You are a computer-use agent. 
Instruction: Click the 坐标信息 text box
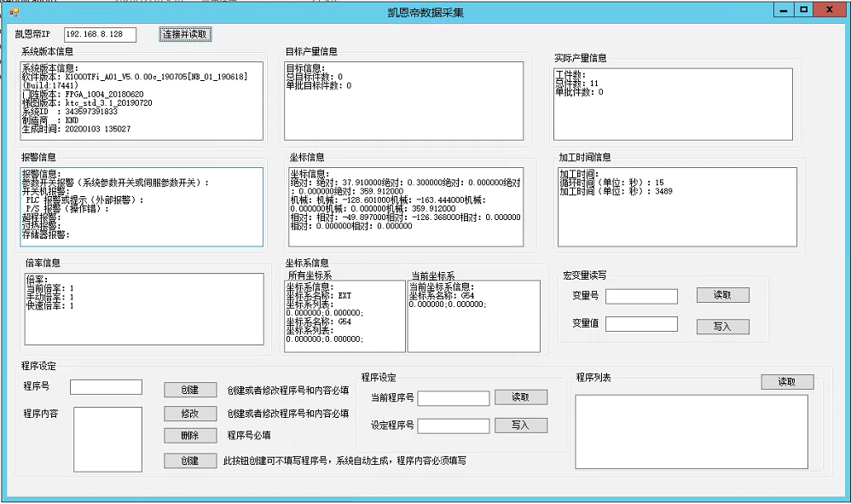[406, 206]
